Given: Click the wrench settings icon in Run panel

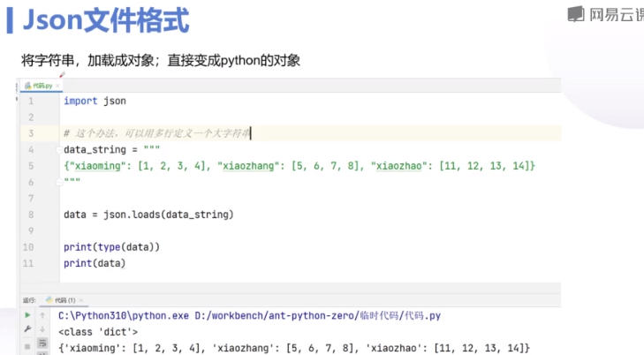Looking at the screenshot, I should pyautogui.click(x=27, y=329).
